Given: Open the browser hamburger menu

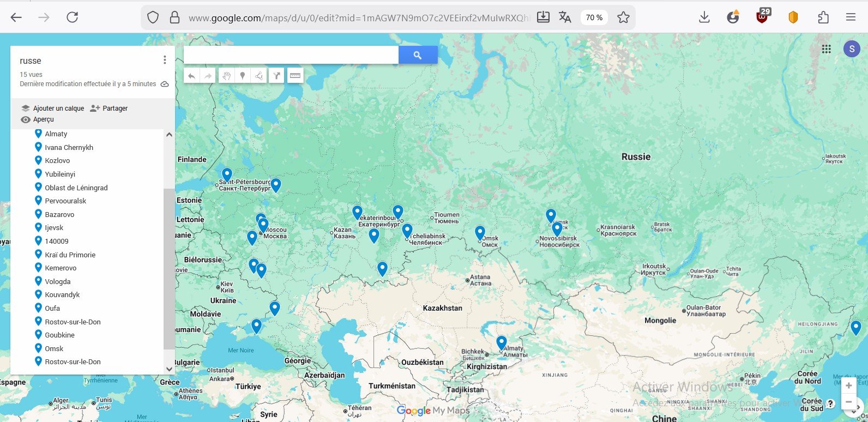Looking at the screenshot, I should [851, 17].
